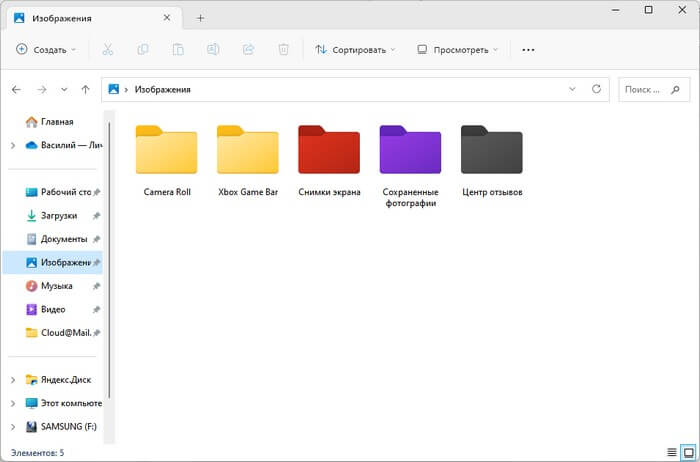Go up one folder level
Screen dimensions: 700x462
point(87,89)
